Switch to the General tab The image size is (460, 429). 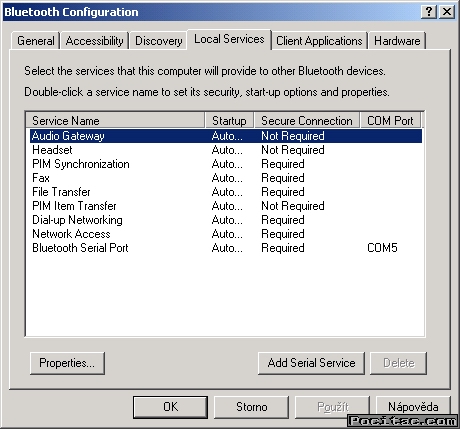tap(36, 41)
